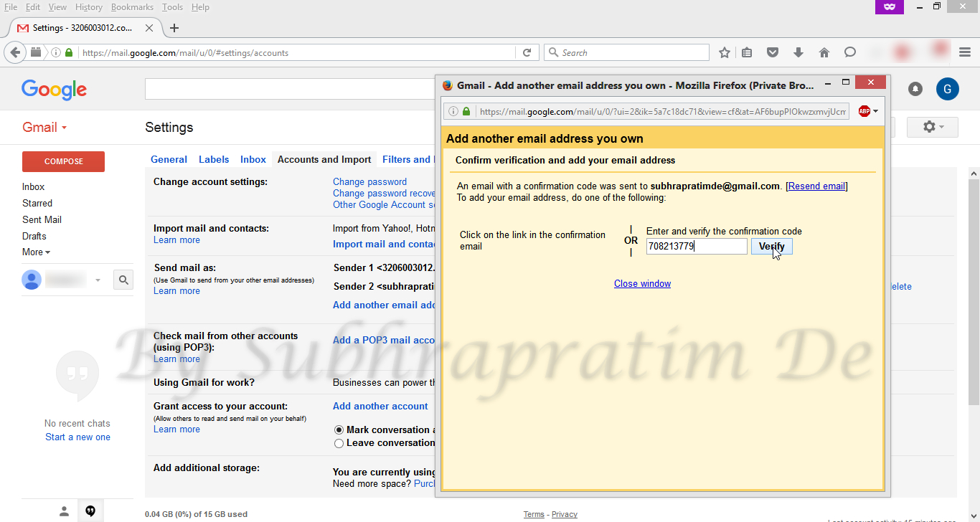The width and height of the screenshot is (980, 522).
Task: Click the red COMPOSE button
Action: point(63,161)
